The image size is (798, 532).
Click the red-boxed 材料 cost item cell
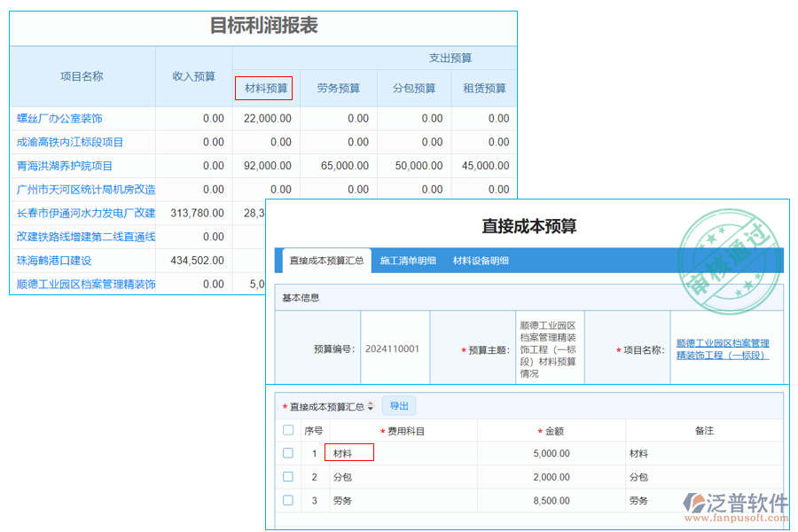click(x=348, y=452)
